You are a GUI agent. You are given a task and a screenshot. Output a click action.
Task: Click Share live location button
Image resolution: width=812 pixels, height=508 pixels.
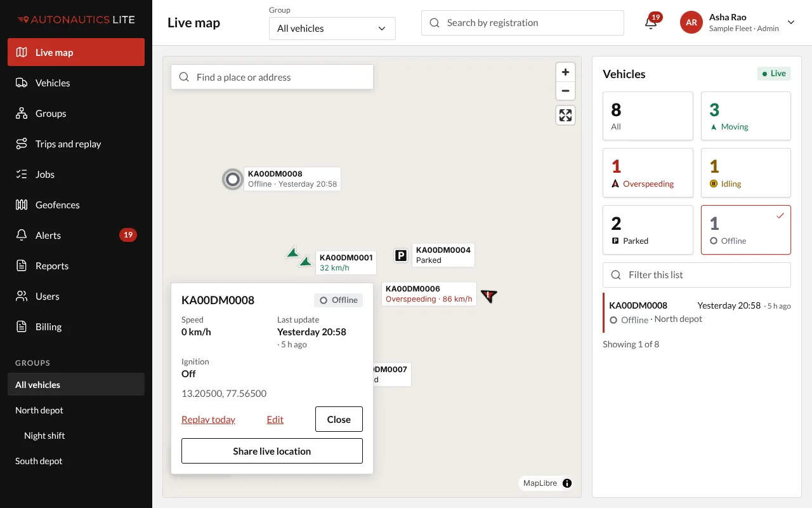272,451
